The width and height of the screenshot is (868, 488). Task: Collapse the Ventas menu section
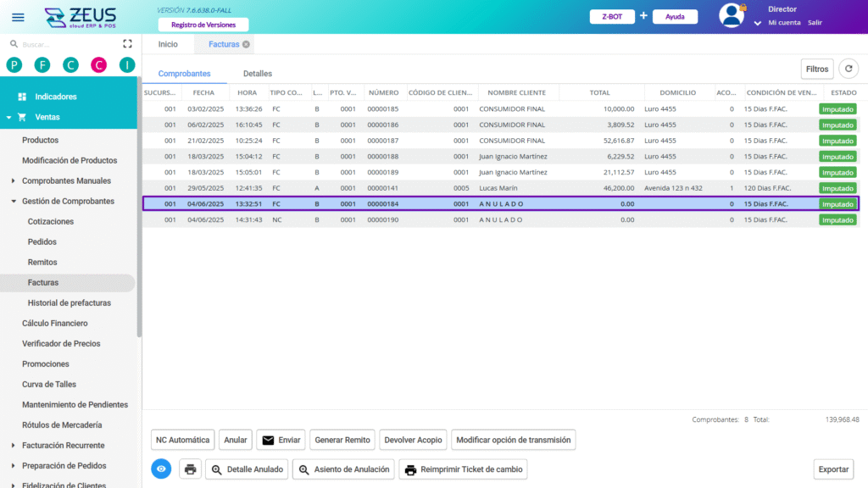coord(8,117)
